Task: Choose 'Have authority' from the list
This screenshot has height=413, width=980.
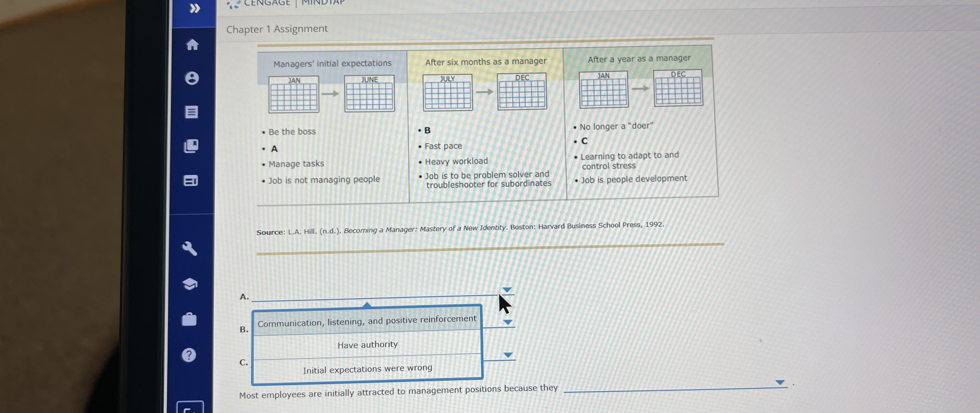Action: coord(367,345)
